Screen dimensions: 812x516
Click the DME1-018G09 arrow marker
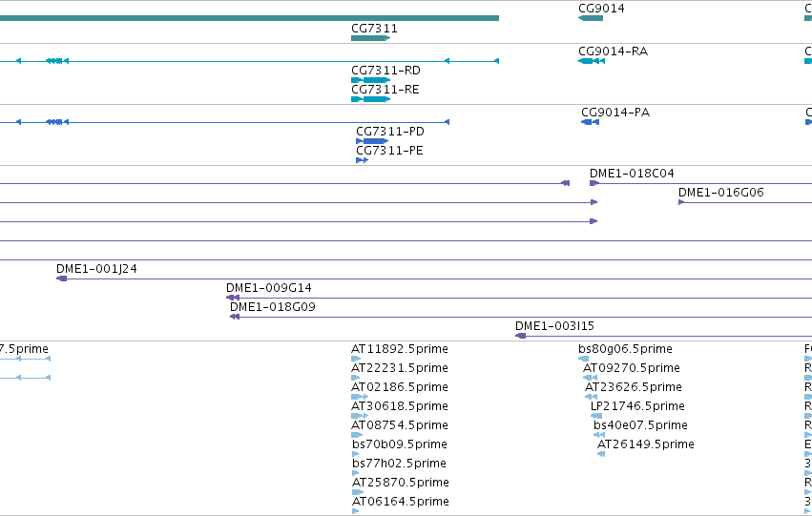(x=235, y=317)
